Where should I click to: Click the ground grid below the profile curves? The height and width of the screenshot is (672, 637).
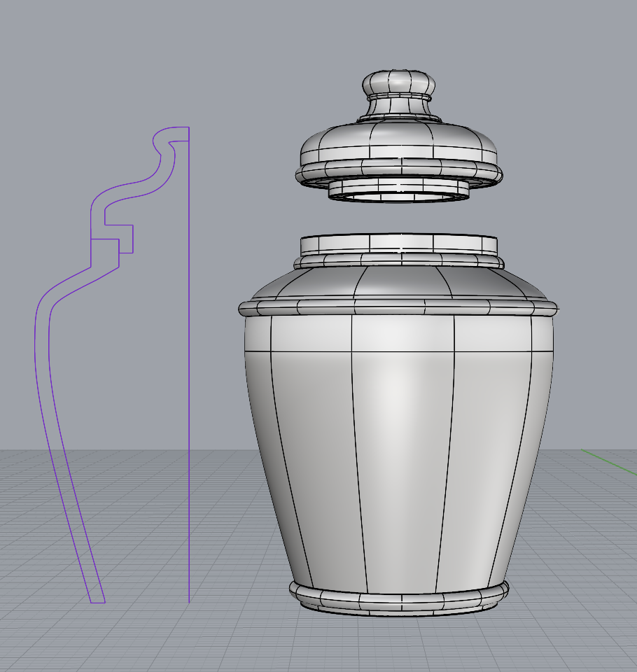140,637
